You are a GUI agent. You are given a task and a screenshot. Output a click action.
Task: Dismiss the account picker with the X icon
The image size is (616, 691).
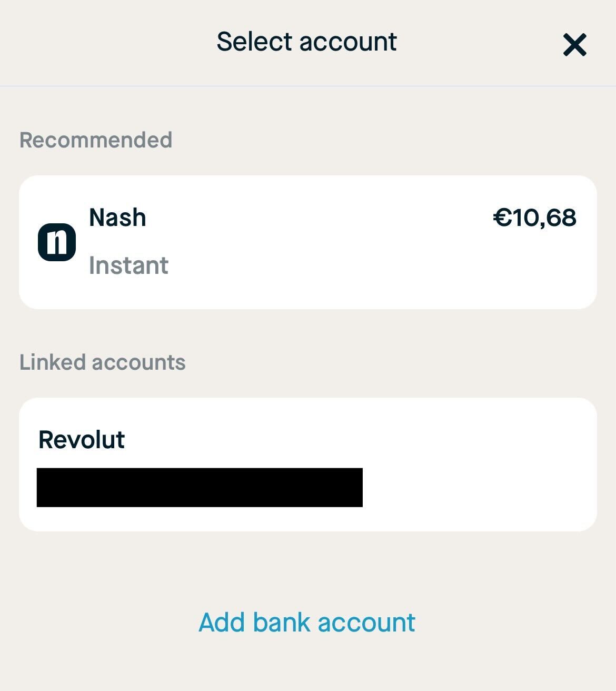[x=574, y=45]
